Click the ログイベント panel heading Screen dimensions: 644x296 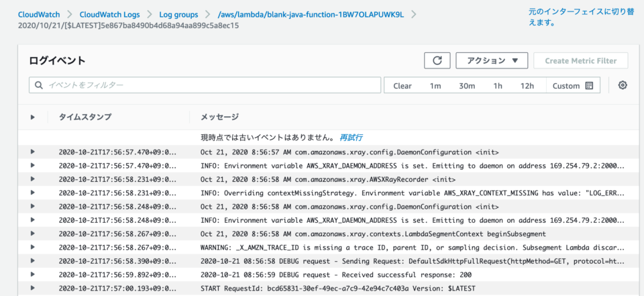point(57,61)
